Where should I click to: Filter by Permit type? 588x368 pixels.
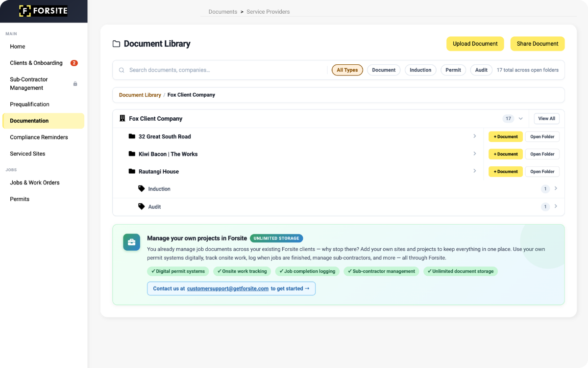point(453,70)
